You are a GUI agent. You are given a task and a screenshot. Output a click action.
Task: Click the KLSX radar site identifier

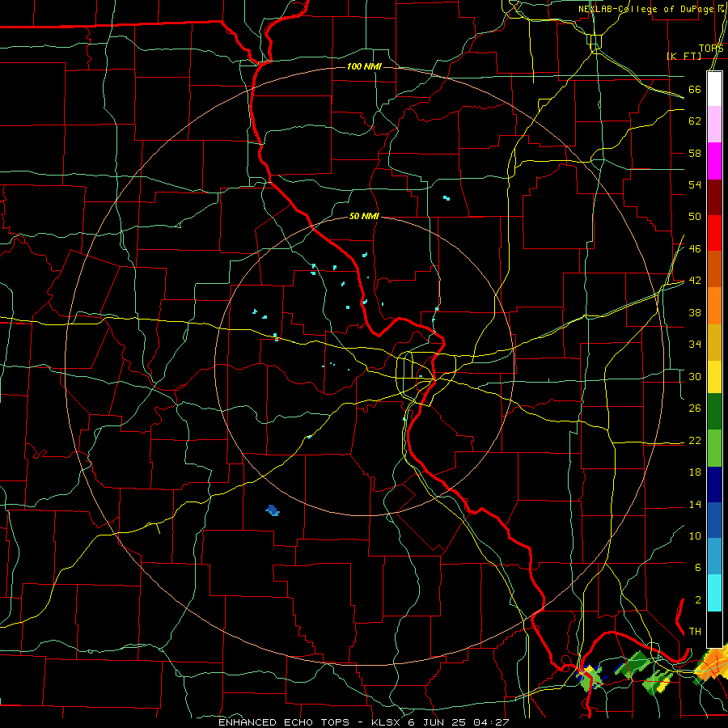pyautogui.click(x=387, y=722)
